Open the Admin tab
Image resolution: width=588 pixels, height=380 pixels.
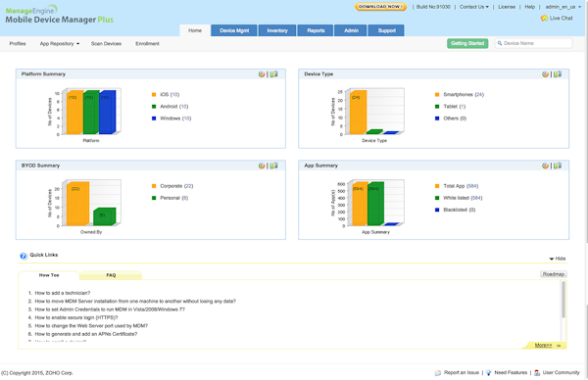(x=351, y=30)
